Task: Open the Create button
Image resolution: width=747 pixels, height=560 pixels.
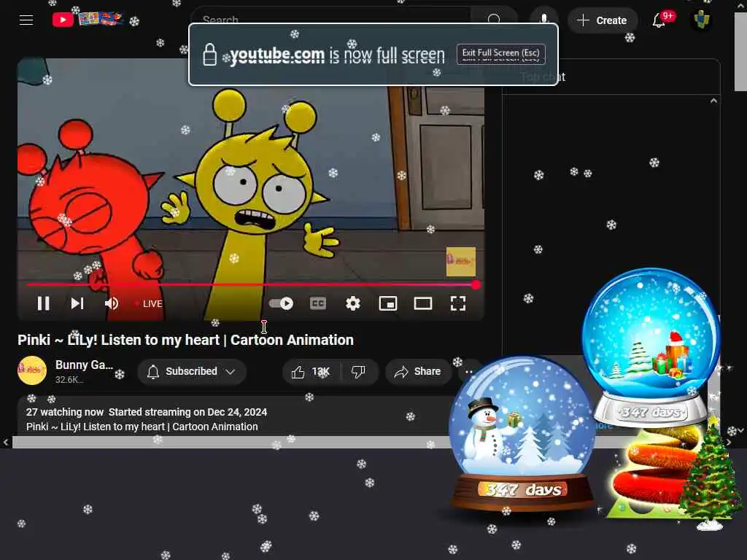Action: (602, 20)
